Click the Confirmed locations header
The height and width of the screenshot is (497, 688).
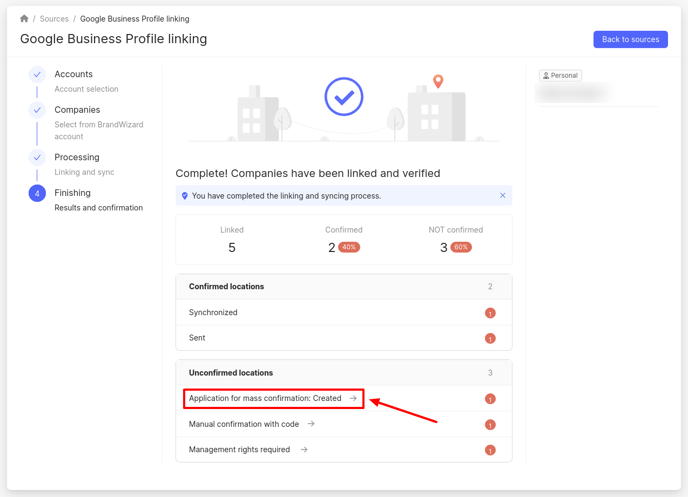click(x=344, y=286)
